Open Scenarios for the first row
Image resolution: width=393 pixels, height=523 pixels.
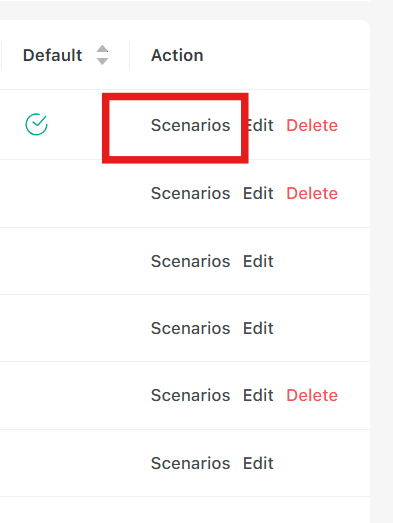190,125
